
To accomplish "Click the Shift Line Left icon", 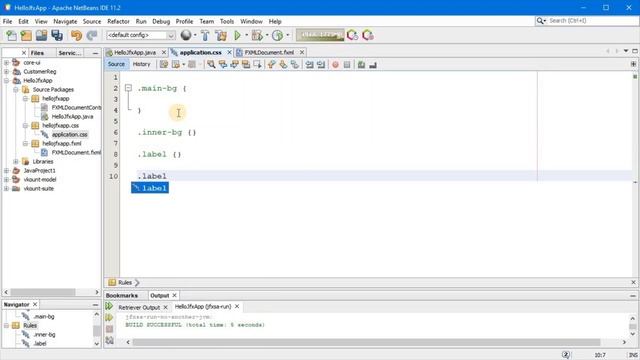I will (309, 64).
